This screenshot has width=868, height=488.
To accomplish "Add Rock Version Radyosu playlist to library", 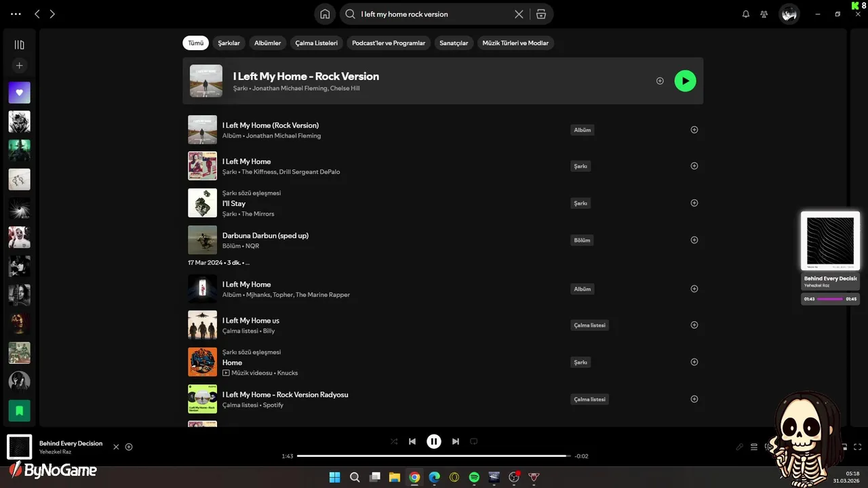I will coord(694,399).
